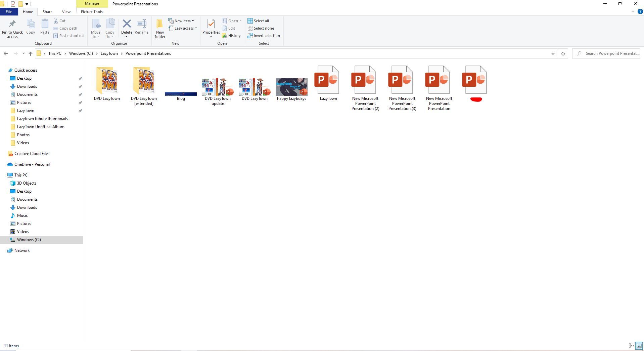Switch to the large icons view toggle
Viewport: 644px width, 351px height.
pos(639,346)
